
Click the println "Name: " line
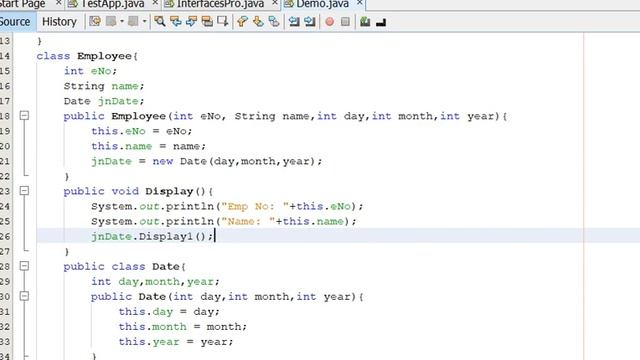224,221
